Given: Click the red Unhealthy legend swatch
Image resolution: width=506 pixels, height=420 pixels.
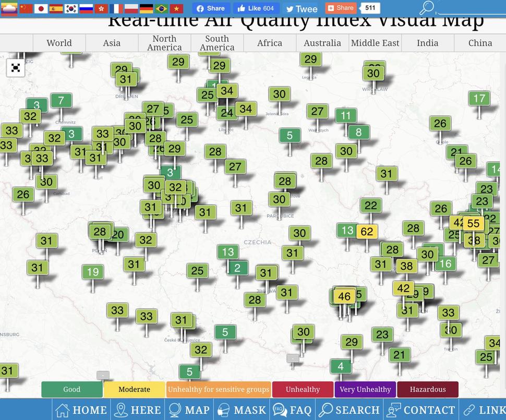Looking at the screenshot, I should click(x=303, y=389).
